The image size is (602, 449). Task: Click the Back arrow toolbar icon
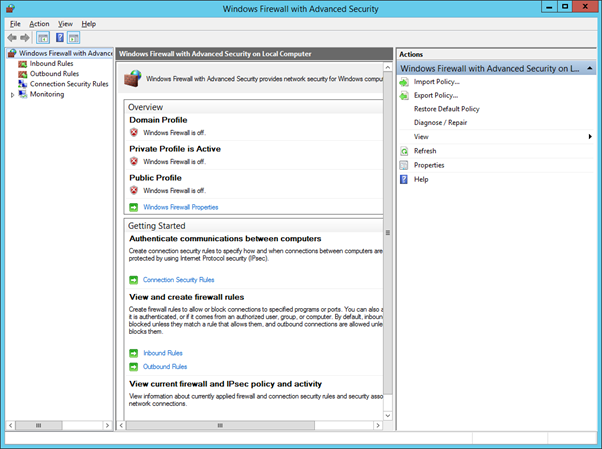click(x=11, y=37)
